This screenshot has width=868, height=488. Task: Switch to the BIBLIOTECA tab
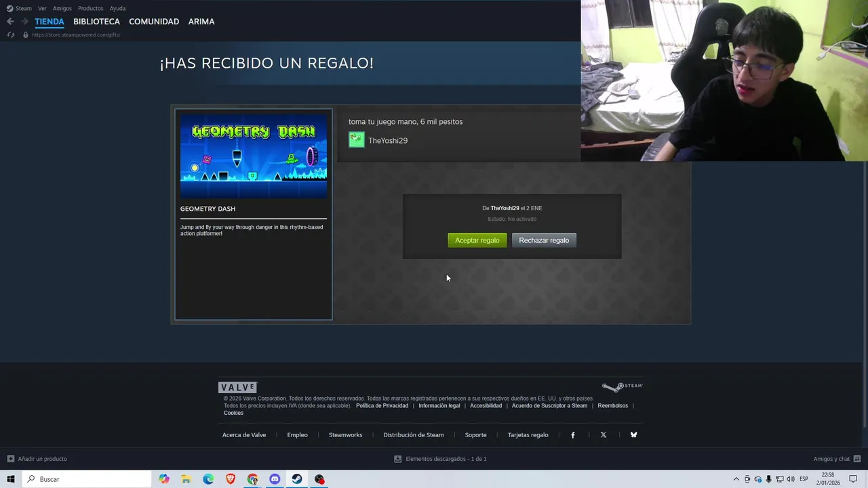coord(96,22)
